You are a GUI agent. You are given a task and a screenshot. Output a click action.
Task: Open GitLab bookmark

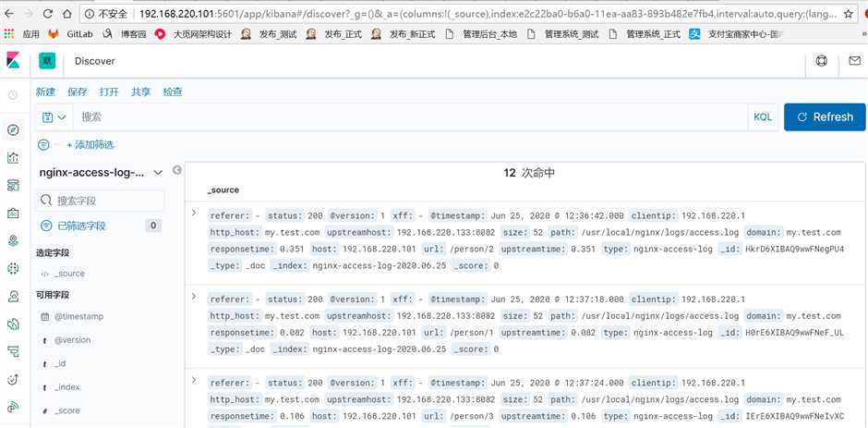(x=70, y=34)
